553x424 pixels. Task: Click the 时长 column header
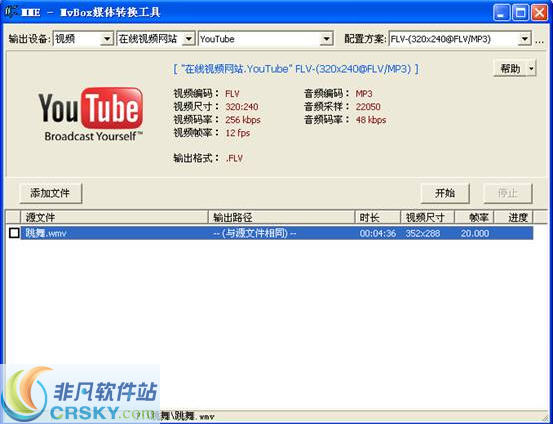click(x=377, y=217)
